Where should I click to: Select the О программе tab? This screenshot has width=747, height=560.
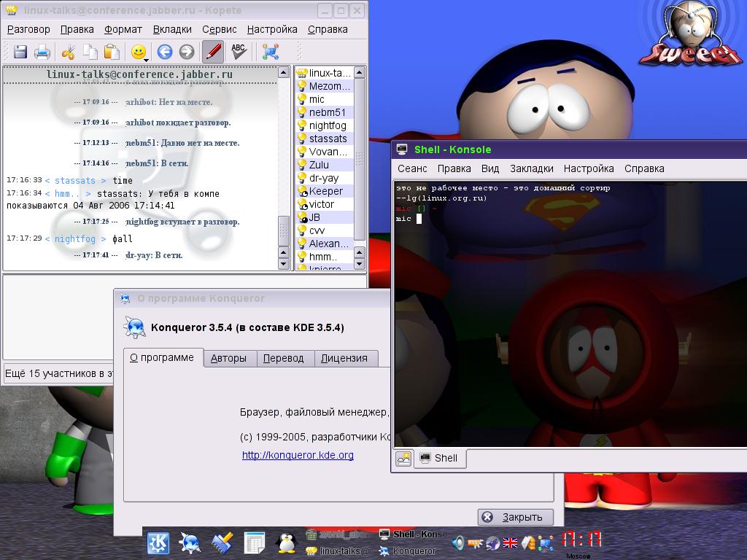[162, 357]
